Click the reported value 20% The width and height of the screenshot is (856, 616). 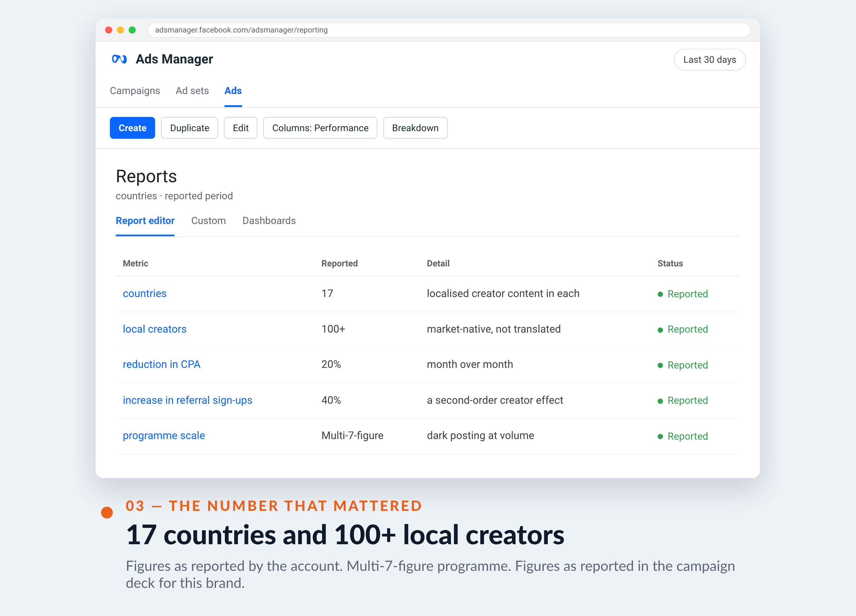(x=331, y=364)
